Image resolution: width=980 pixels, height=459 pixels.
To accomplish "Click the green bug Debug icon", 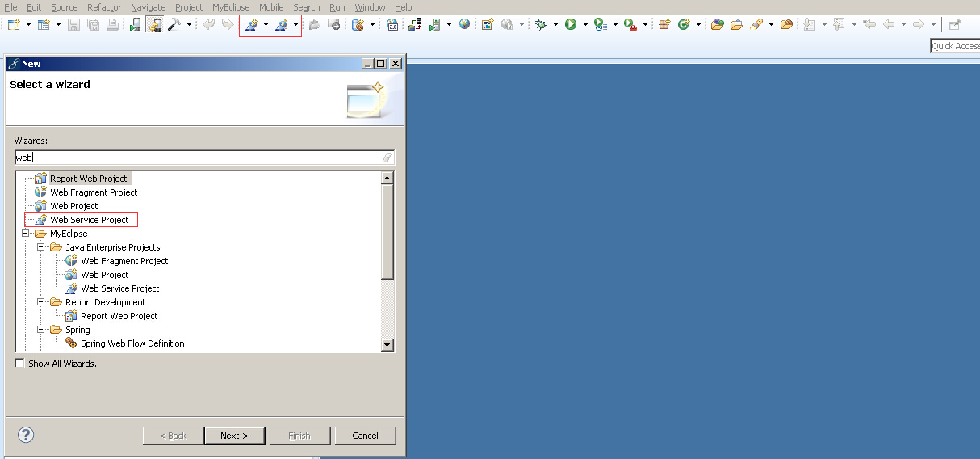I will coord(541,25).
